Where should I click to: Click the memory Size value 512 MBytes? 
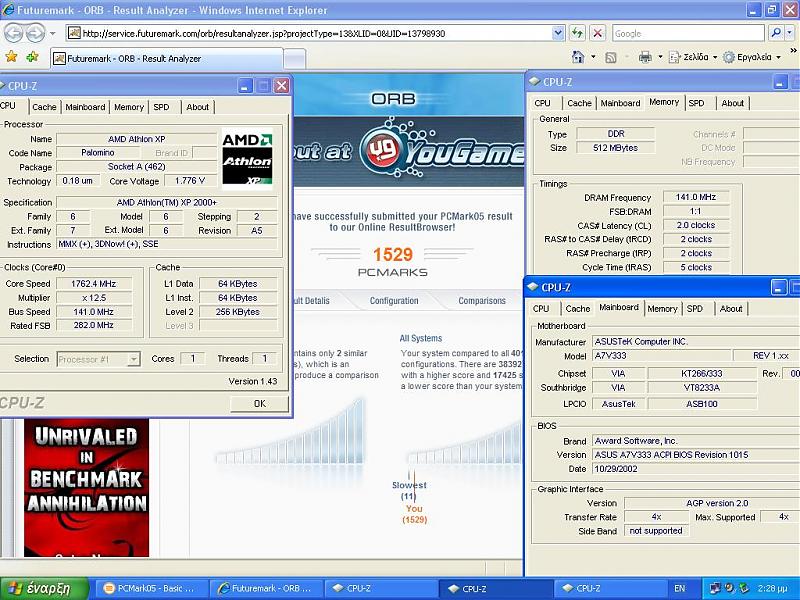[615, 148]
